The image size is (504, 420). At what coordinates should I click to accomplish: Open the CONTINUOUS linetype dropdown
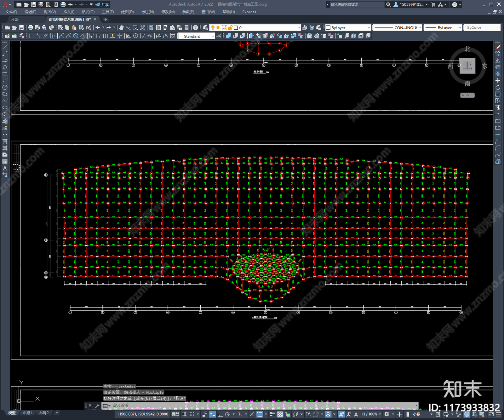click(x=398, y=28)
